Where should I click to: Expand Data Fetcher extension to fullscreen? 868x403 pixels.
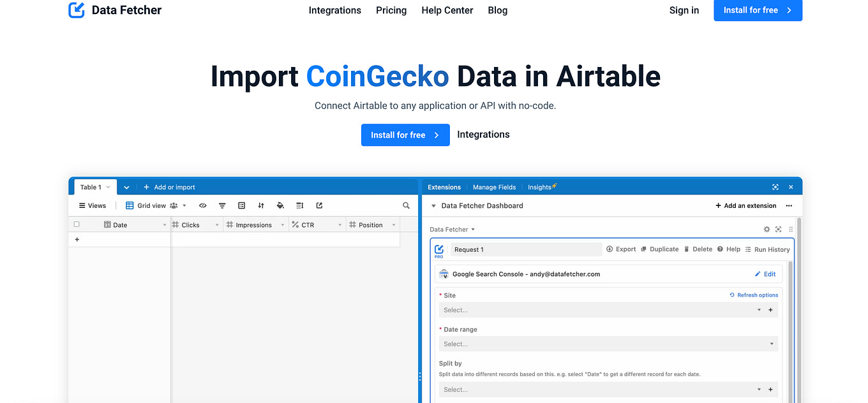(778, 230)
